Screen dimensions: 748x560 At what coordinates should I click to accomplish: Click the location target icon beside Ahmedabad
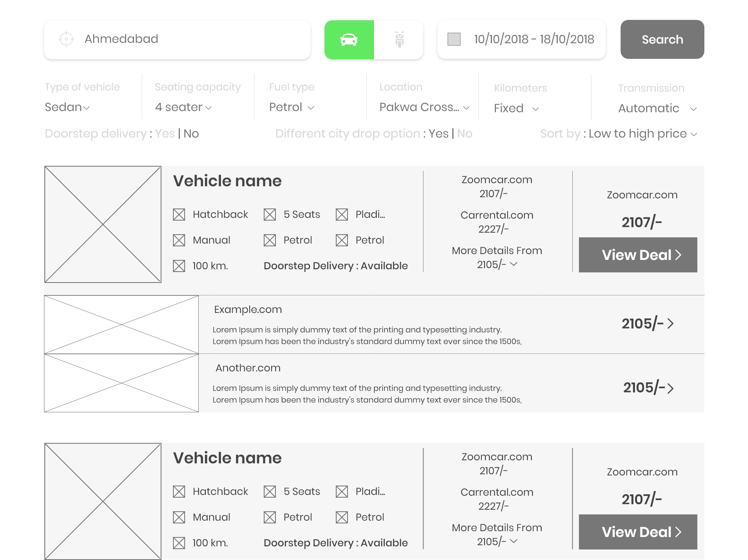(x=66, y=39)
